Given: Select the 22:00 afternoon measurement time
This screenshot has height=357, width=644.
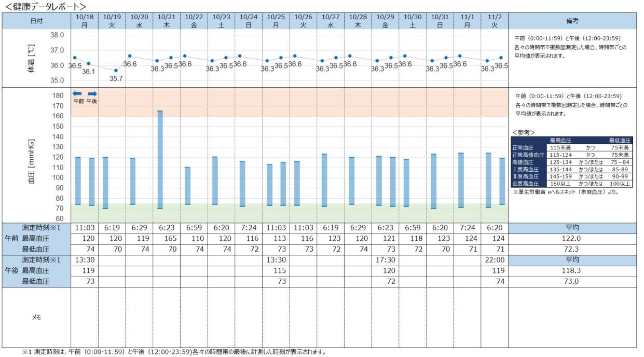Looking at the screenshot, I should tap(495, 260).
